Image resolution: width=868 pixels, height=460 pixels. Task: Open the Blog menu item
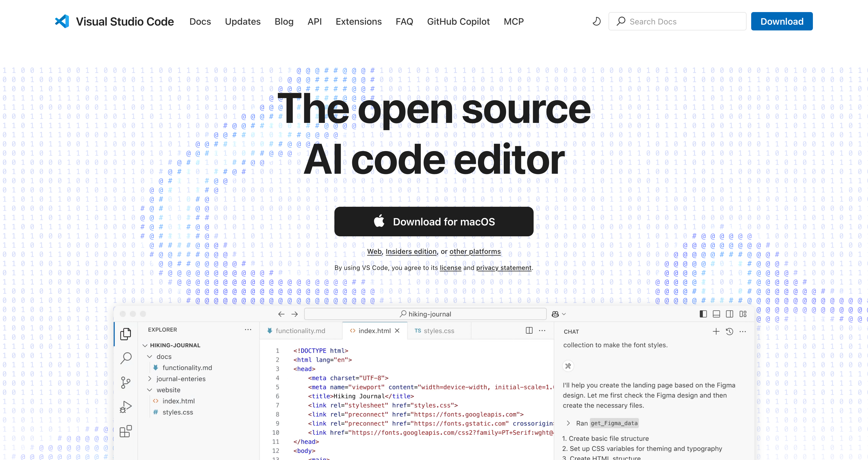[x=284, y=22]
